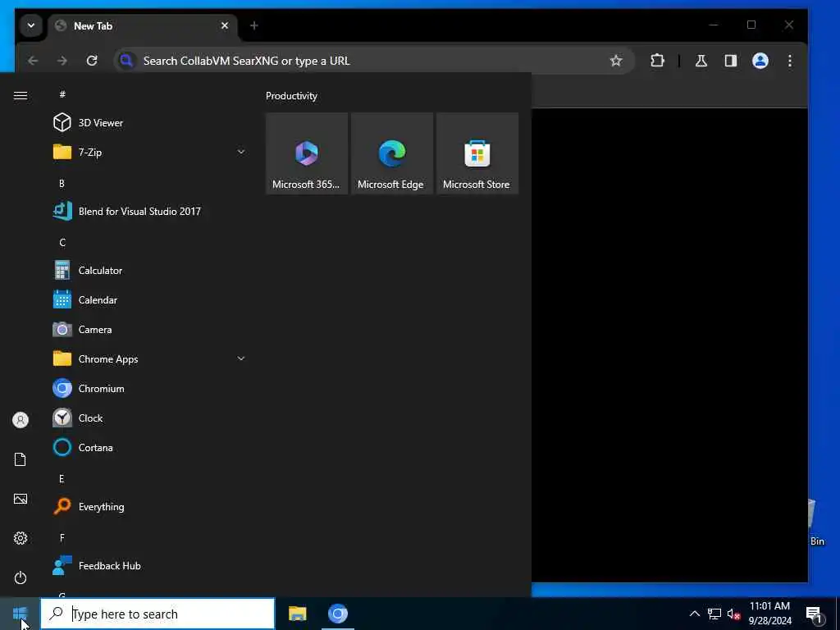Switch to Chromium on the taskbar
The height and width of the screenshot is (630, 840).
pos(337,614)
